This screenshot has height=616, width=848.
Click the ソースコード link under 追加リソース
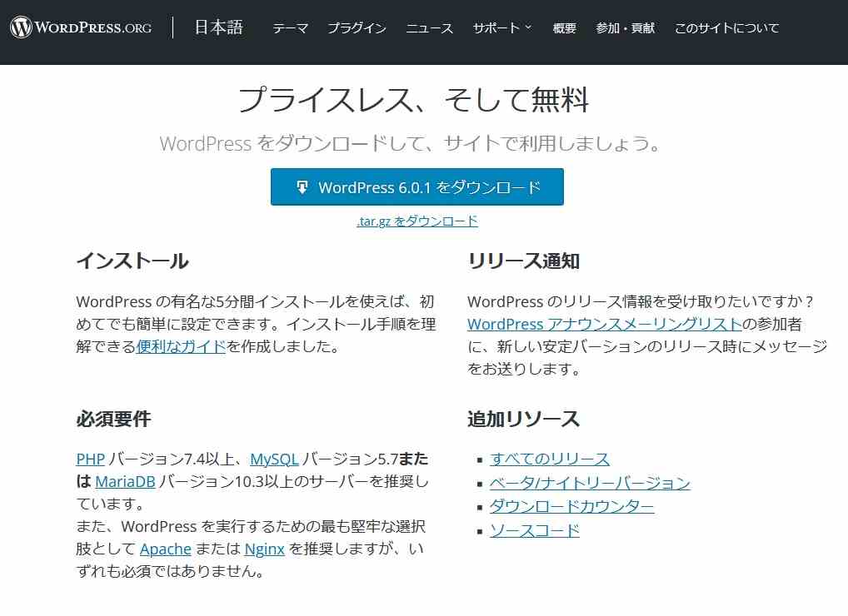click(x=533, y=529)
